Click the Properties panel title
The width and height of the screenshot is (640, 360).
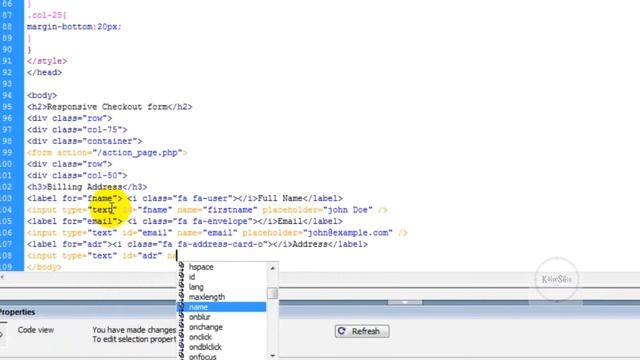(x=17, y=312)
